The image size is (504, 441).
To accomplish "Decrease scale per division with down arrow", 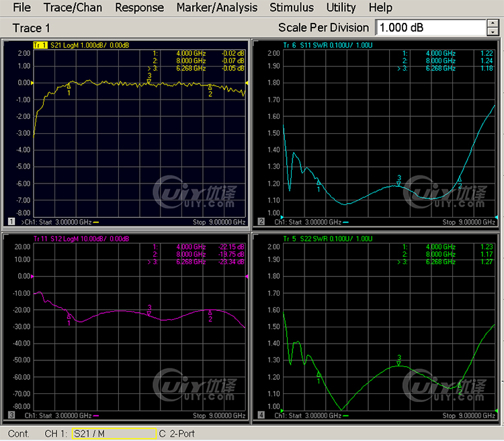I will [x=493, y=32].
